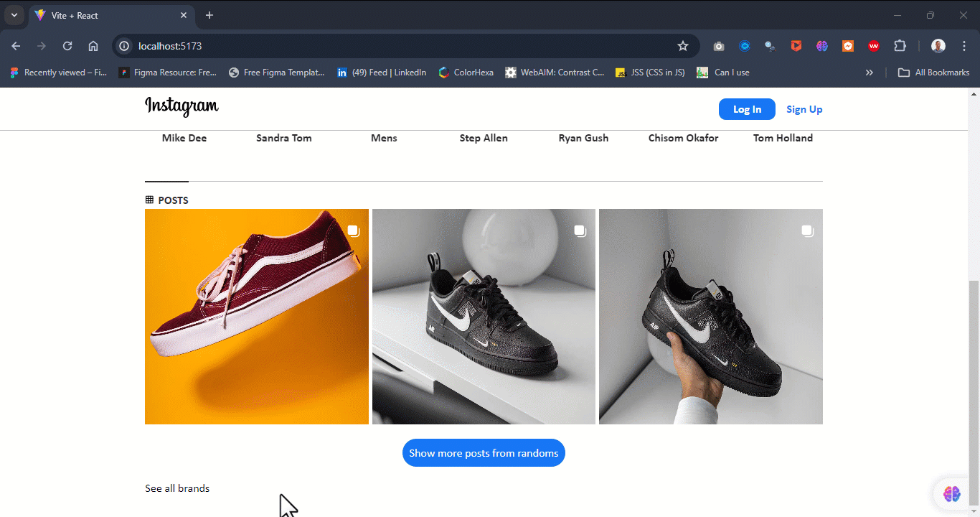The width and height of the screenshot is (980, 517).
Task: Open the LinkedIn Feed bookmark
Action: [382, 73]
